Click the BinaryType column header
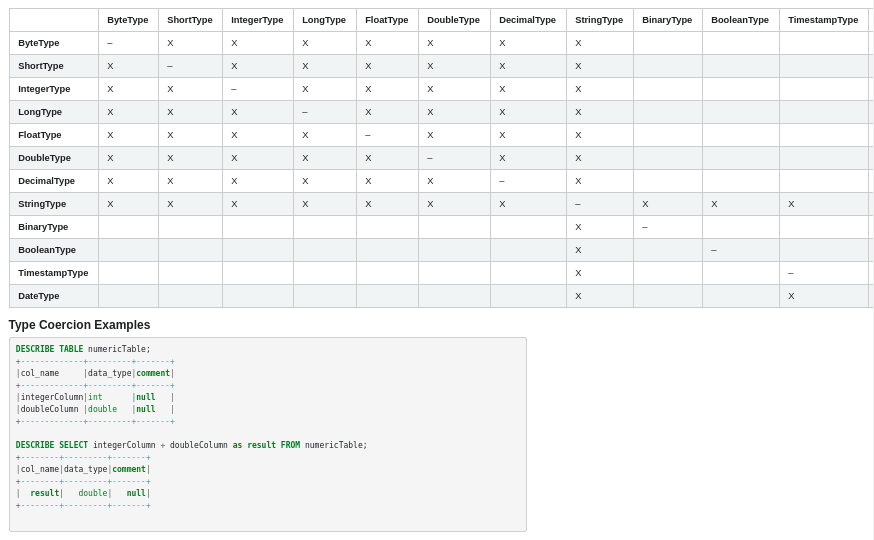This screenshot has height=540, width=874. (x=667, y=20)
